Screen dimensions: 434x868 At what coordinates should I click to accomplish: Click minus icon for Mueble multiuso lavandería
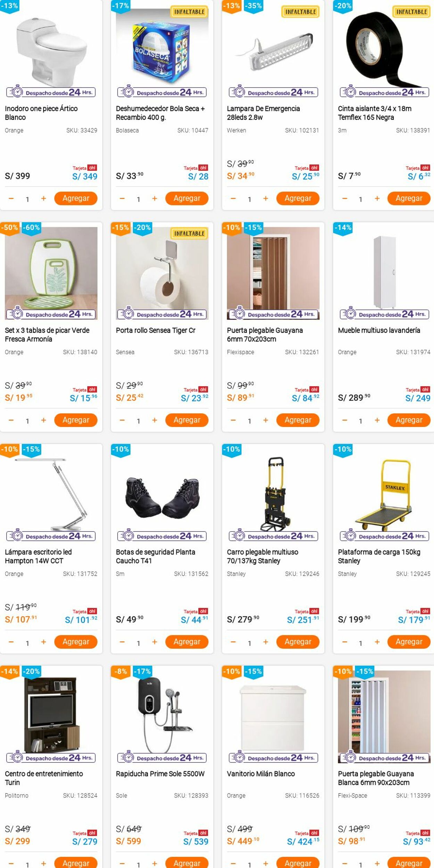click(344, 420)
